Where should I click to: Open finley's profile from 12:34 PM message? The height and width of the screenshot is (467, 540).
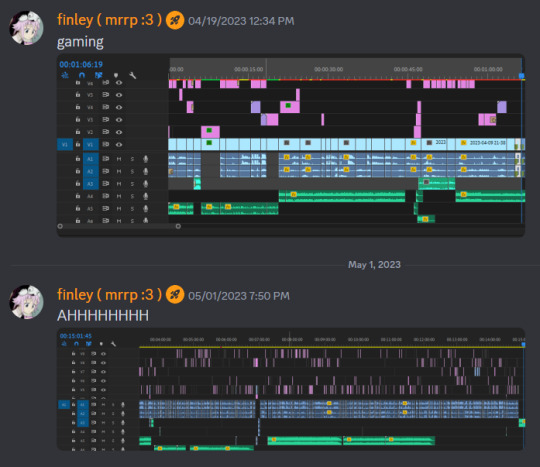tap(109, 20)
